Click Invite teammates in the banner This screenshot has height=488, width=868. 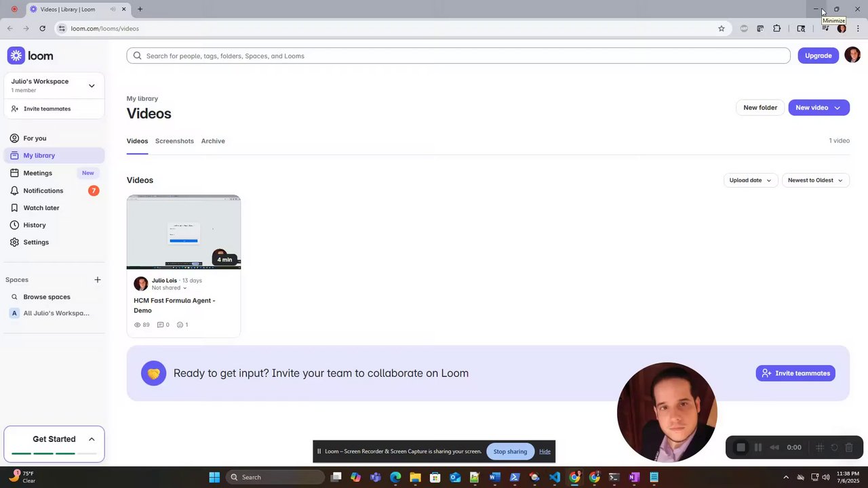tap(795, 373)
